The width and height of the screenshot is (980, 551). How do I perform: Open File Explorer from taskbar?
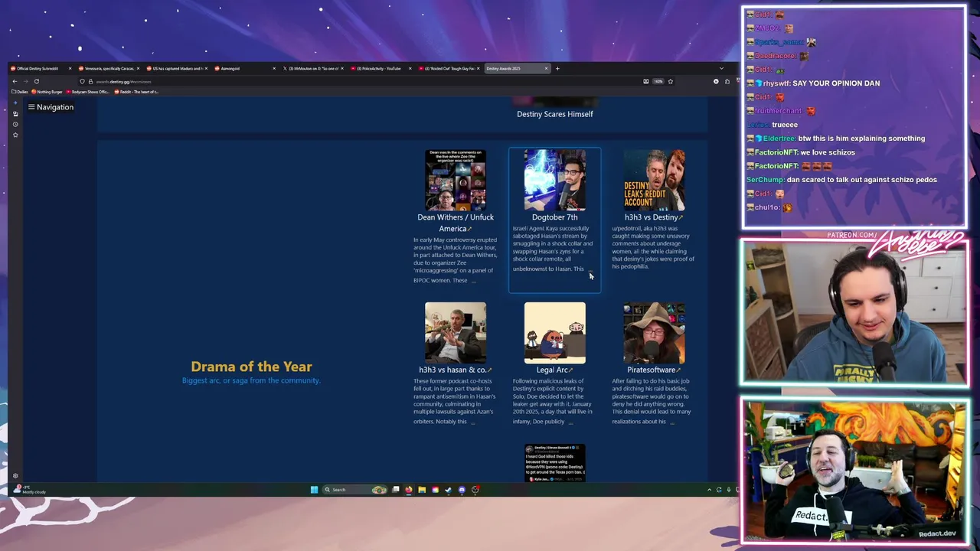tap(422, 490)
